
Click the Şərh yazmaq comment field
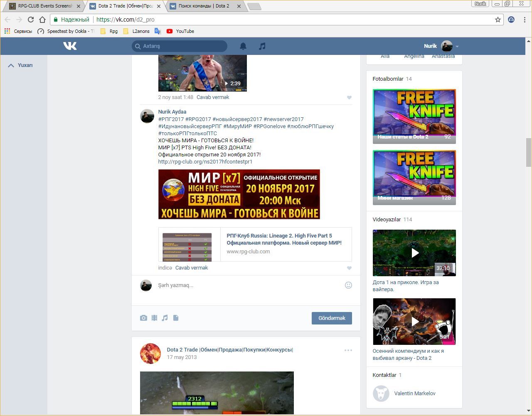pyautogui.click(x=249, y=285)
